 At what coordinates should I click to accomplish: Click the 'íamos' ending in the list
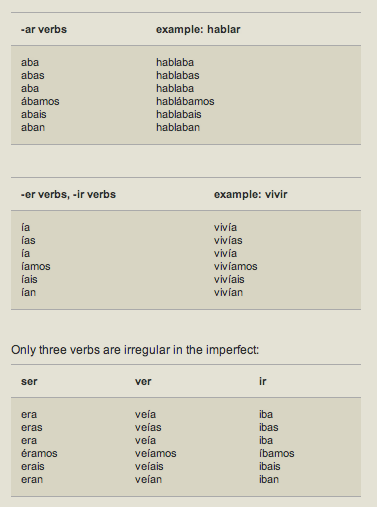pos(35,266)
